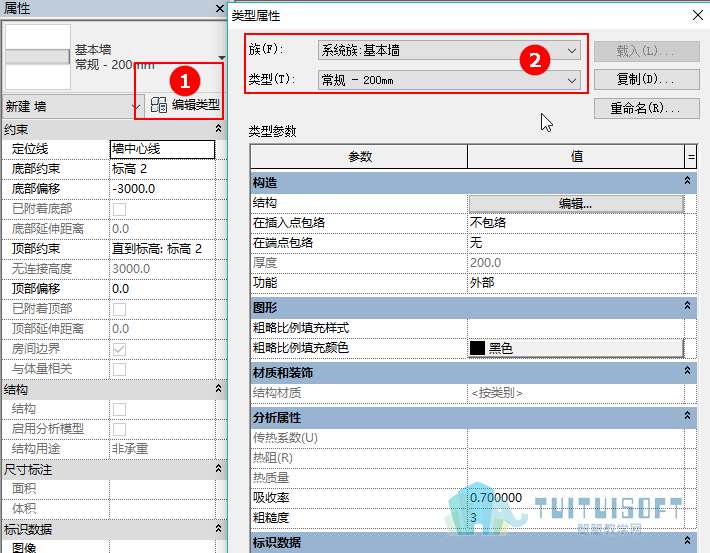Click the 无连接高度 value 3000.0
The width and height of the screenshot is (710, 553).
point(163,269)
